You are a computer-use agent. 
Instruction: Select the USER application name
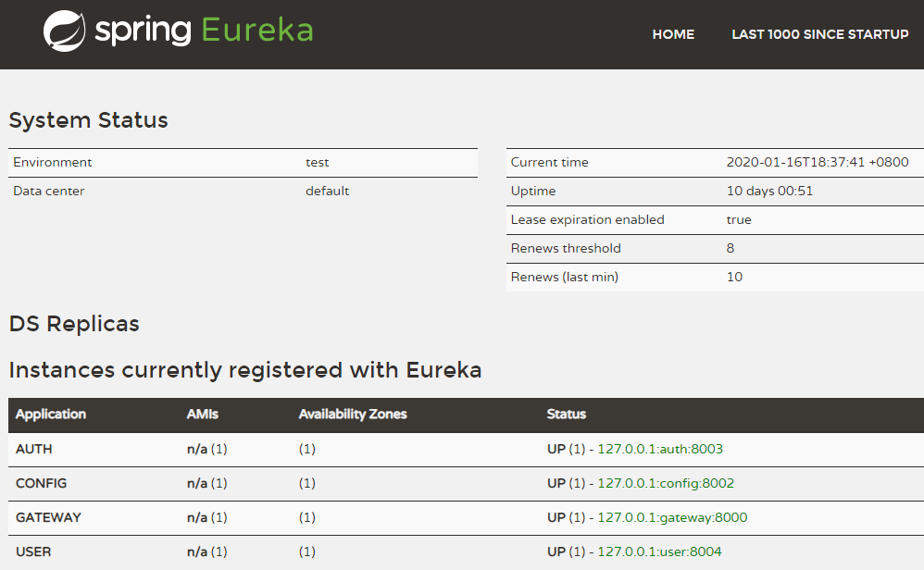click(33, 551)
